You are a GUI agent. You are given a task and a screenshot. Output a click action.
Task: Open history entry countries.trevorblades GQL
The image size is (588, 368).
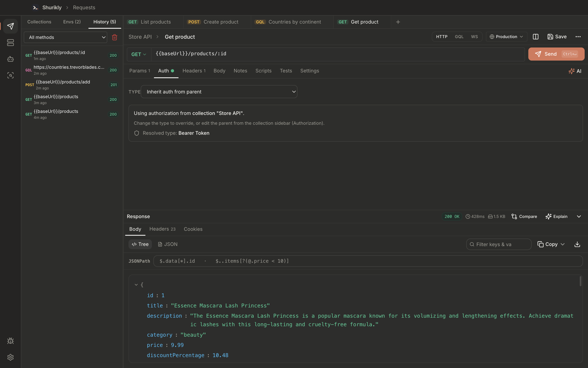click(72, 70)
